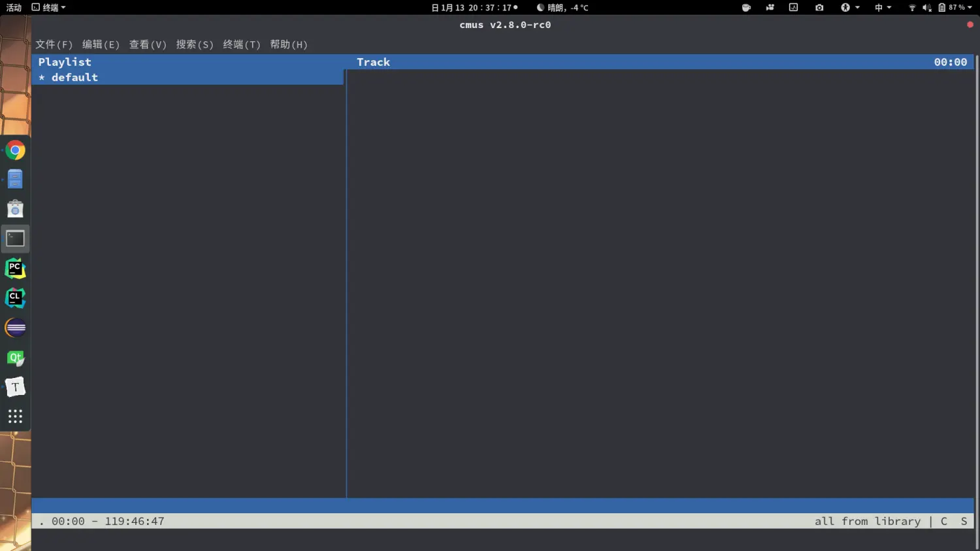Click the muted volume icon
Viewport: 980px width, 551px height.
pos(926,8)
